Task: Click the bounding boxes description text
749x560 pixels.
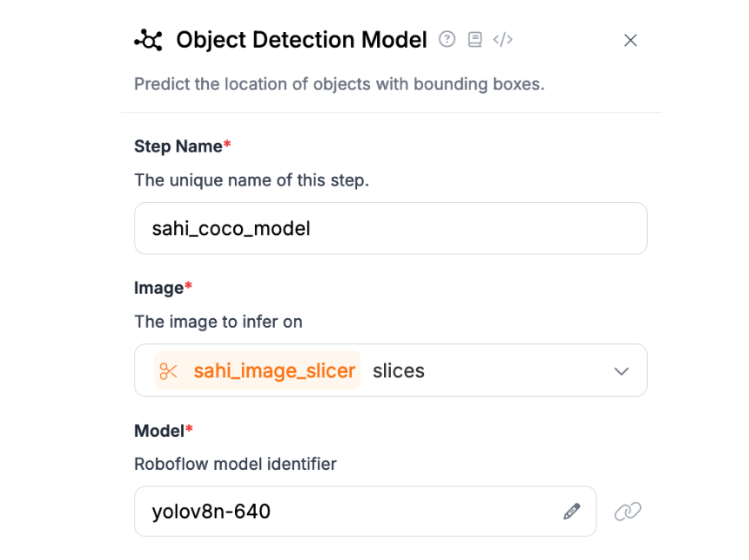Action: coord(339,84)
